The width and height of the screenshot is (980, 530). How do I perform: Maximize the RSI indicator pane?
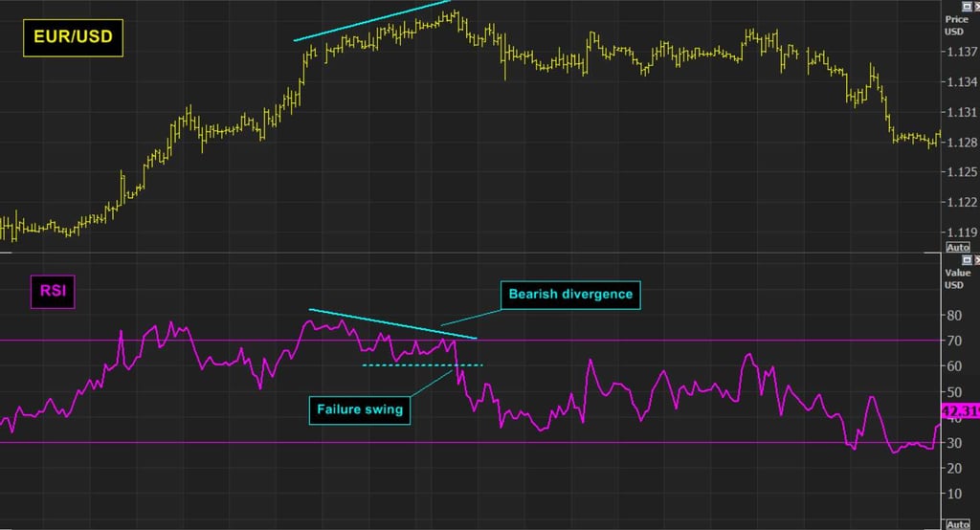967,259
